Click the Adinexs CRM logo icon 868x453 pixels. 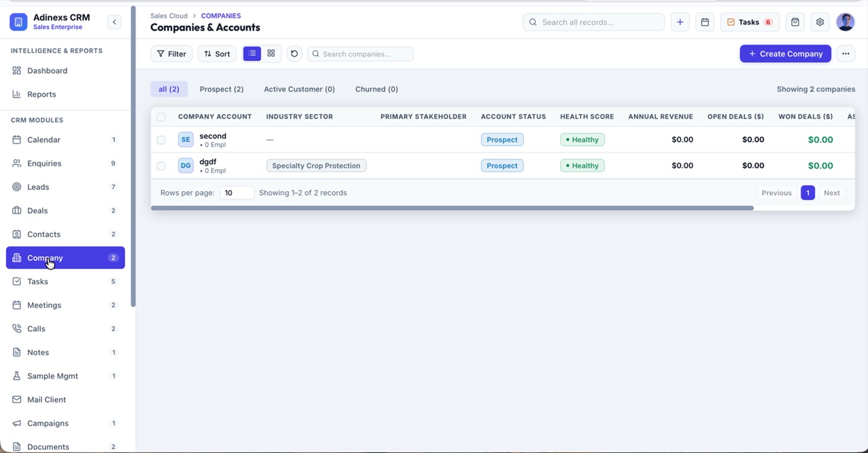[18, 22]
